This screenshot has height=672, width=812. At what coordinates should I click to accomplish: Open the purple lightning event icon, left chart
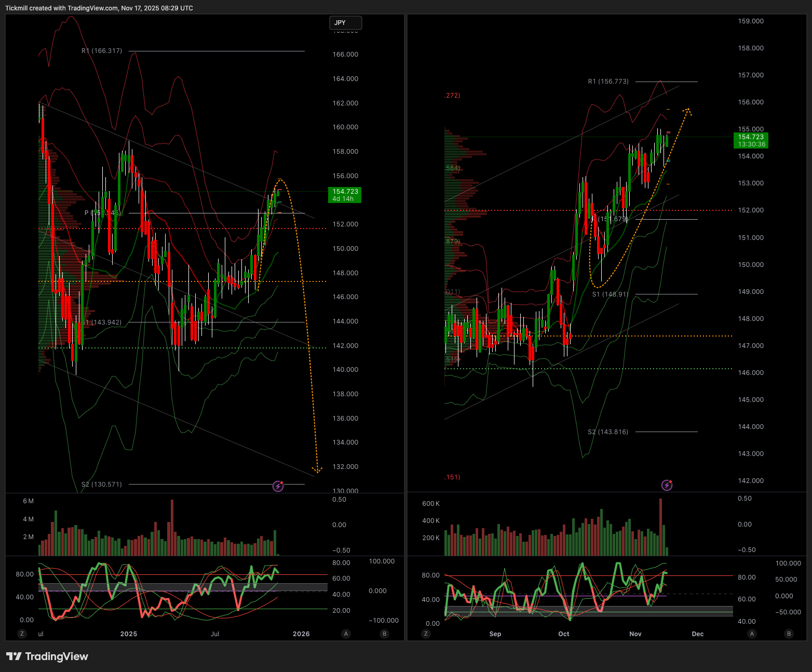(x=278, y=486)
